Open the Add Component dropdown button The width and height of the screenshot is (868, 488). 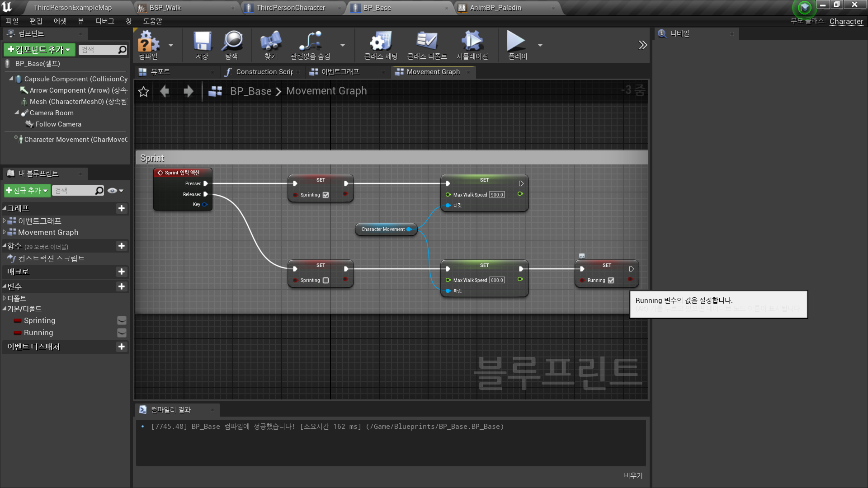[x=39, y=50]
